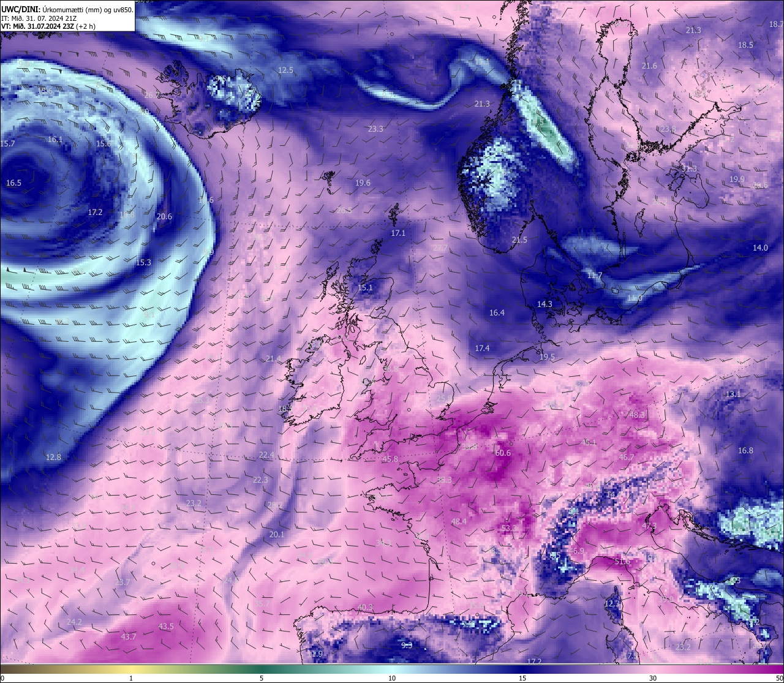Click the 21.4 value west of Ireland
784x683 pixels.
pos(273,358)
